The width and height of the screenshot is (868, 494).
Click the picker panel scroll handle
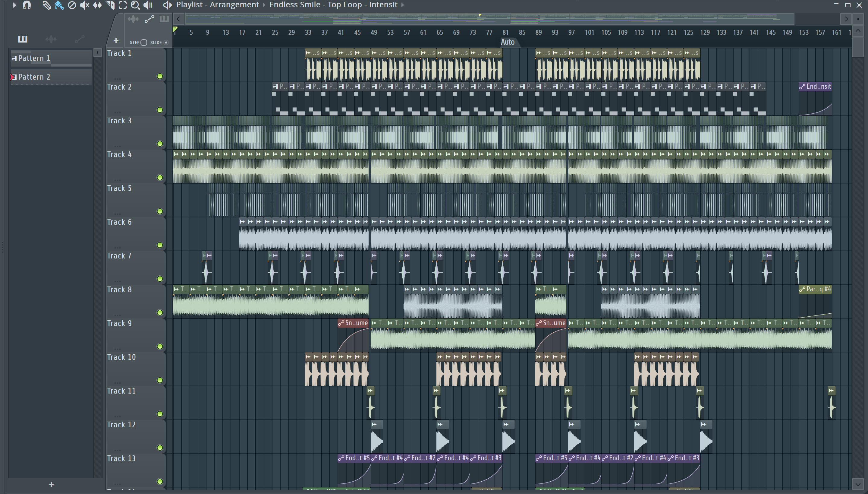(97, 52)
